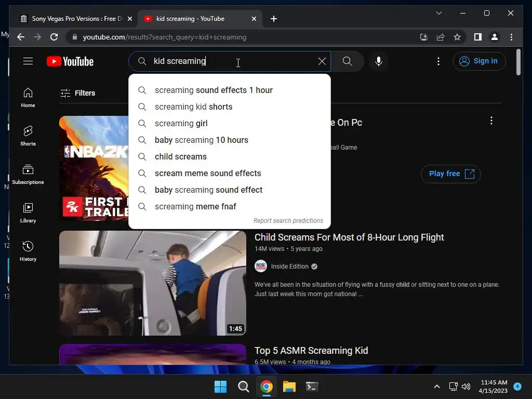Image resolution: width=532 pixels, height=399 pixels.
Task: Click the Play free button
Action: pos(450,174)
